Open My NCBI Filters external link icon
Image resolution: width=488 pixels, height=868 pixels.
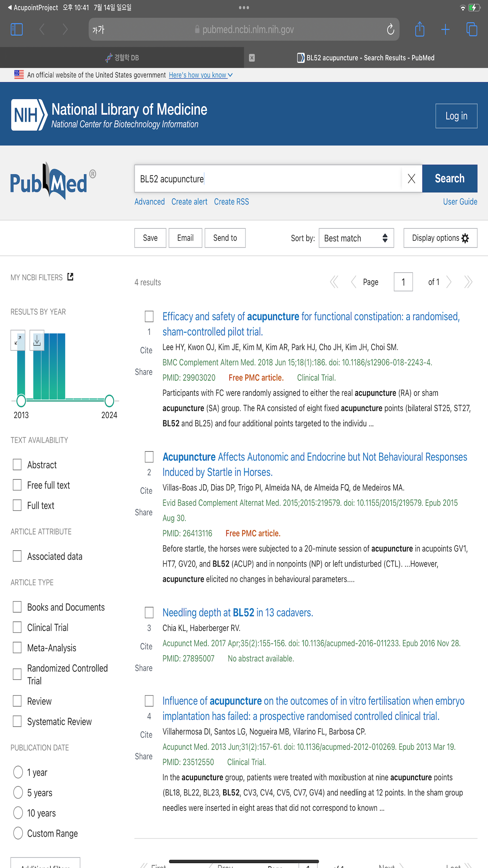(70, 277)
